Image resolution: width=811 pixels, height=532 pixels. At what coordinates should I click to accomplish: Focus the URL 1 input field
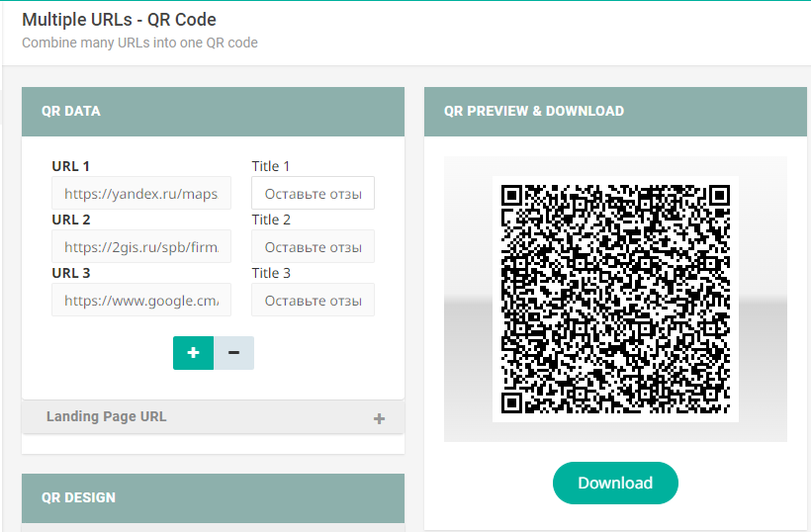141,193
